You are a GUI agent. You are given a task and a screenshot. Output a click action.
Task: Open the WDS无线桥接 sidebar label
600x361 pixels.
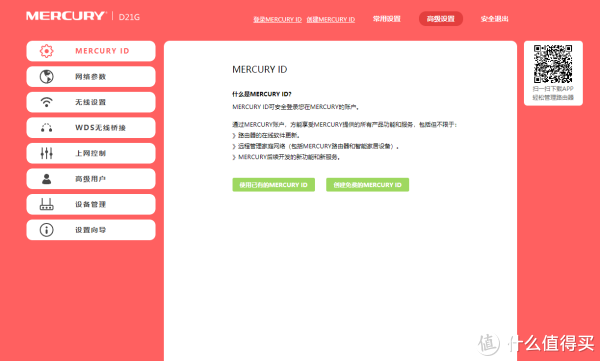click(101, 127)
